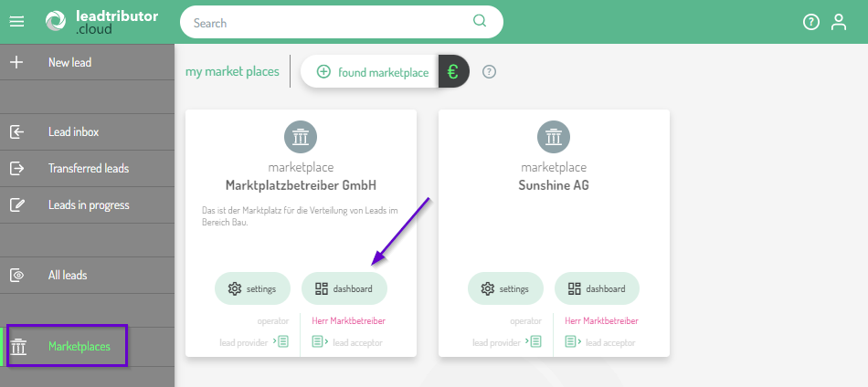Screen dimensions: 868x387
Task: Click into the Search field
Action: tap(329, 23)
